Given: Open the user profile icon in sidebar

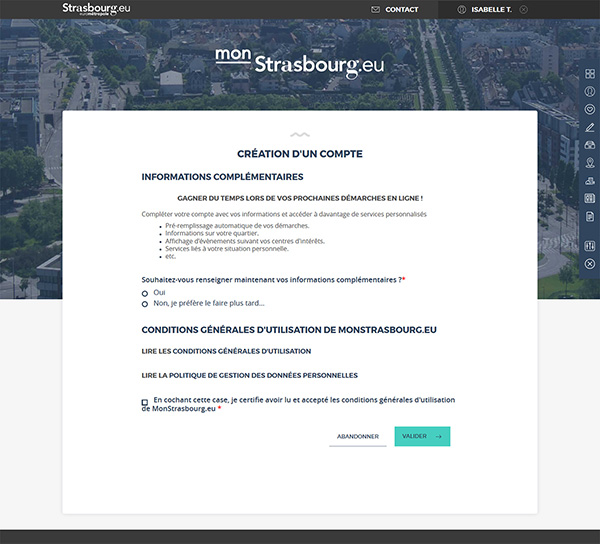Looking at the screenshot, I should (590, 91).
